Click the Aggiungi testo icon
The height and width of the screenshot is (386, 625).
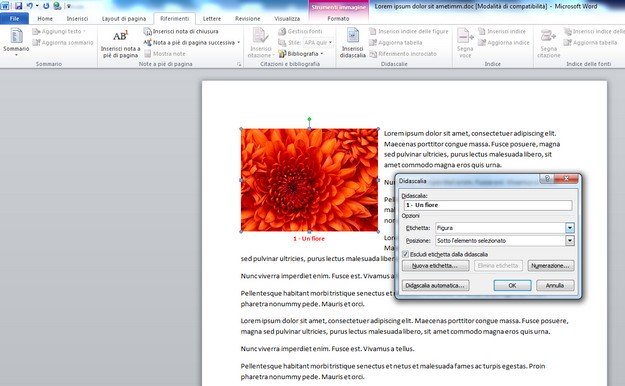[36, 31]
